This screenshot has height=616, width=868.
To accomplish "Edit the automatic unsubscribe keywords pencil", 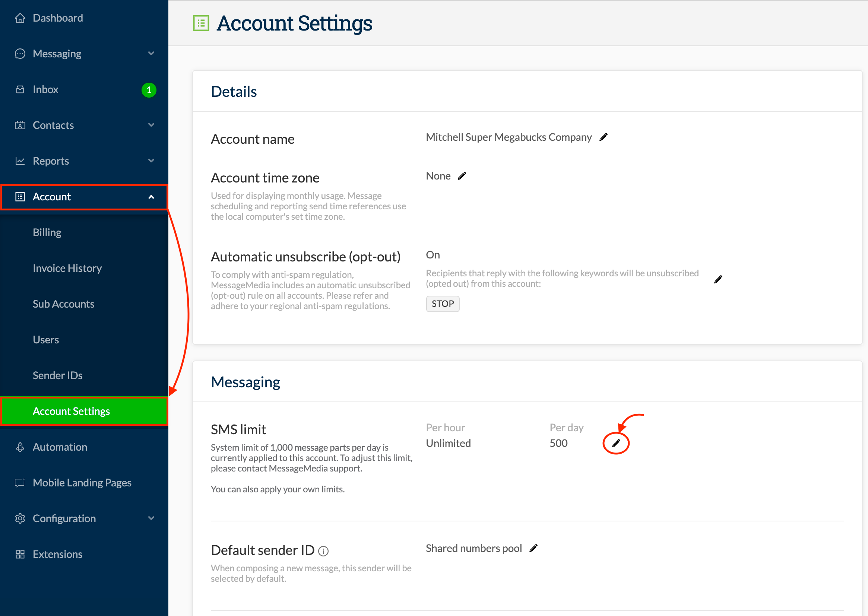I will tap(718, 280).
